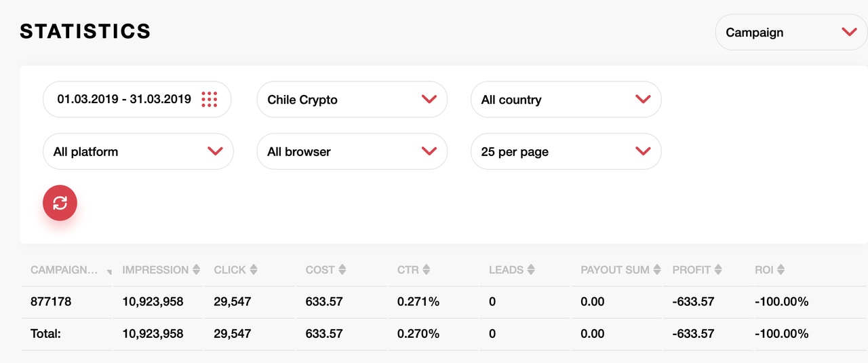Sort table by Profit column arrows
The width and height of the screenshot is (868, 363).
coord(718,269)
